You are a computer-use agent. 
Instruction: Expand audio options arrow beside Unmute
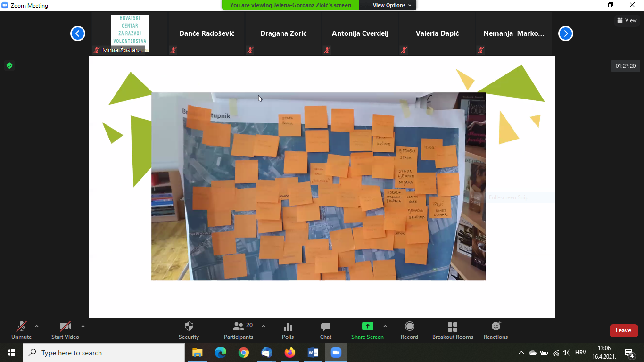(37, 326)
